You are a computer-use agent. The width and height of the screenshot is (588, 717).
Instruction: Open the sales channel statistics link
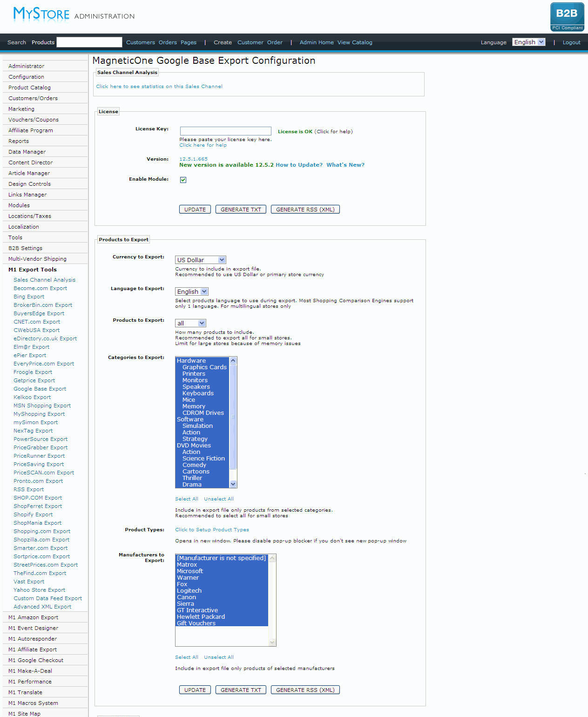pyautogui.click(x=159, y=86)
